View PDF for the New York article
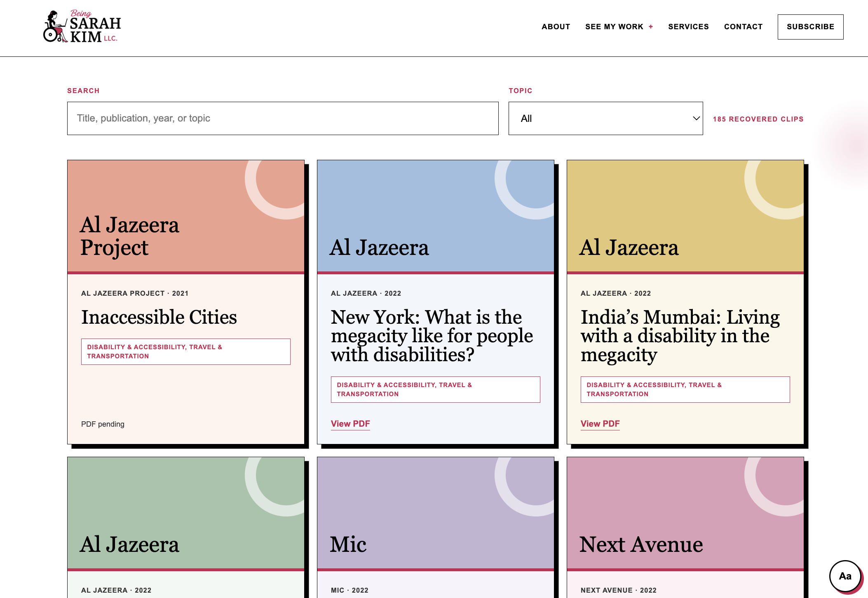Image resolution: width=868 pixels, height=598 pixels. [x=350, y=424]
